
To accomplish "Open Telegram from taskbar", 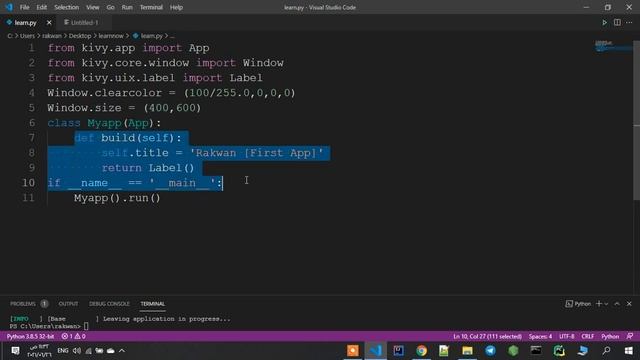I will coord(490,351).
